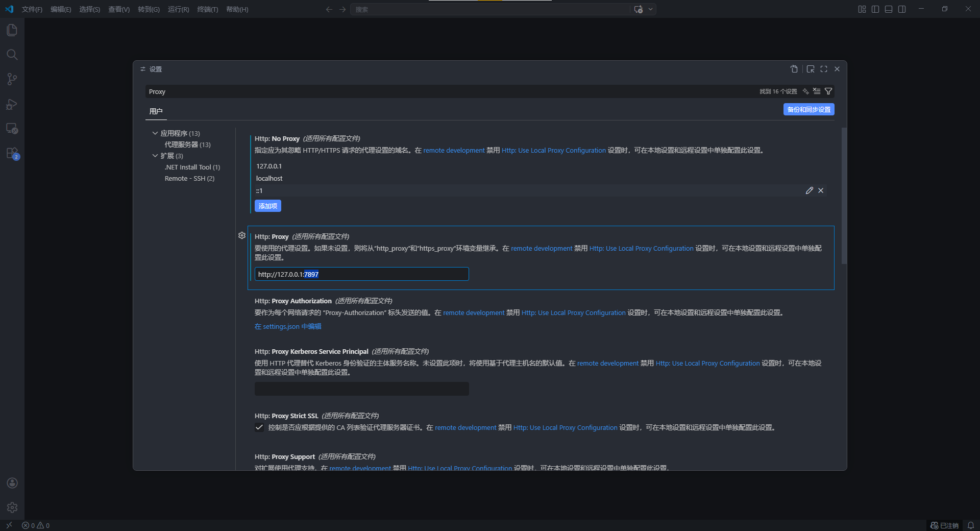
Task: Open the Extensions view
Action: 12,153
